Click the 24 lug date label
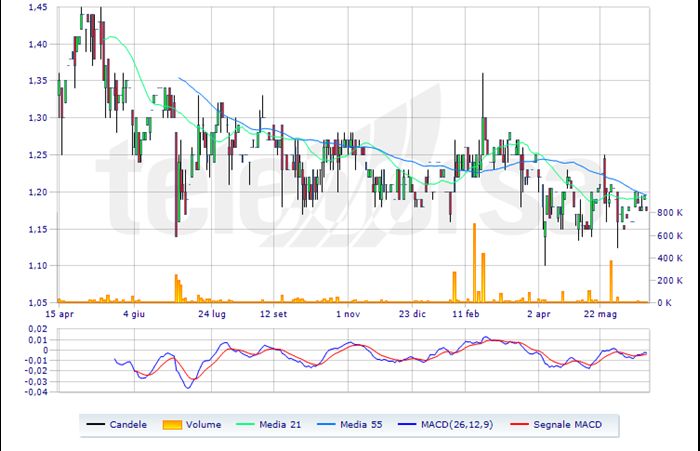 [212, 314]
